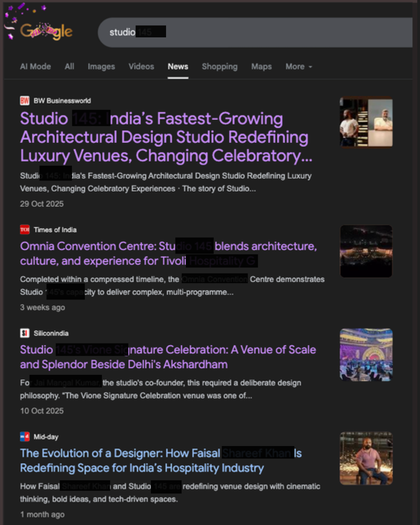Open the Signature Celebration venue article
This screenshot has height=525, width=420.
[x=168, y=357]
